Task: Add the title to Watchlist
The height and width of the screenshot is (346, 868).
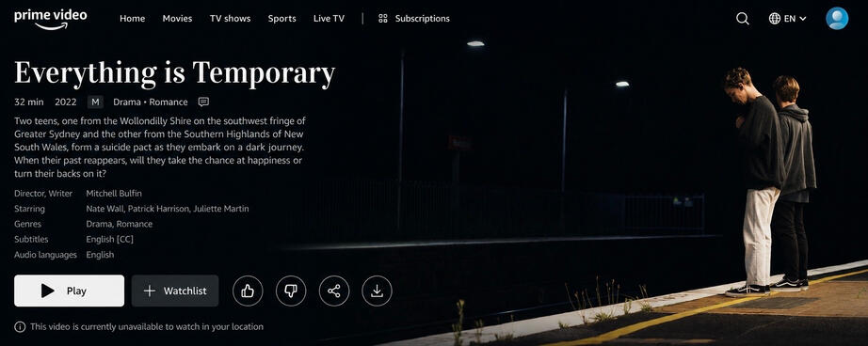Action: (x=175, y=291)
